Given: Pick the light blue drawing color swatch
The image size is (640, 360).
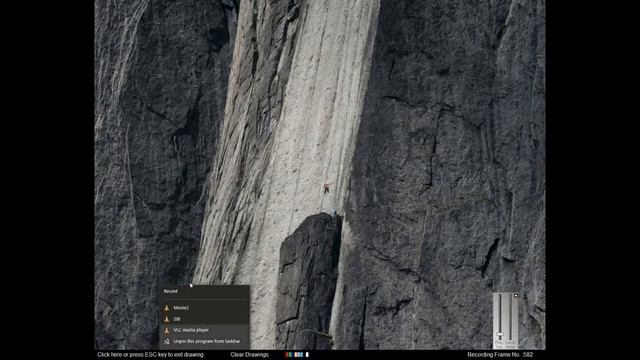Looking at the screenshot, I should 301,355.
